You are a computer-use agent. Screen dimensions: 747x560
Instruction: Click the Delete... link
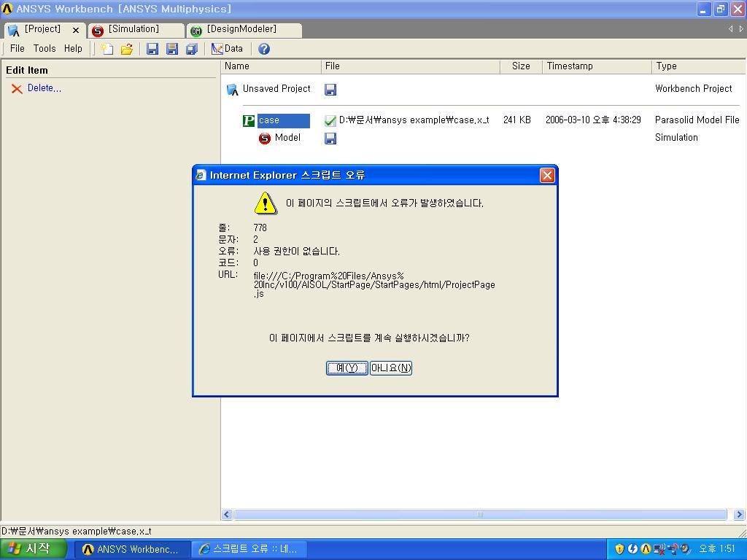(44, 88)
